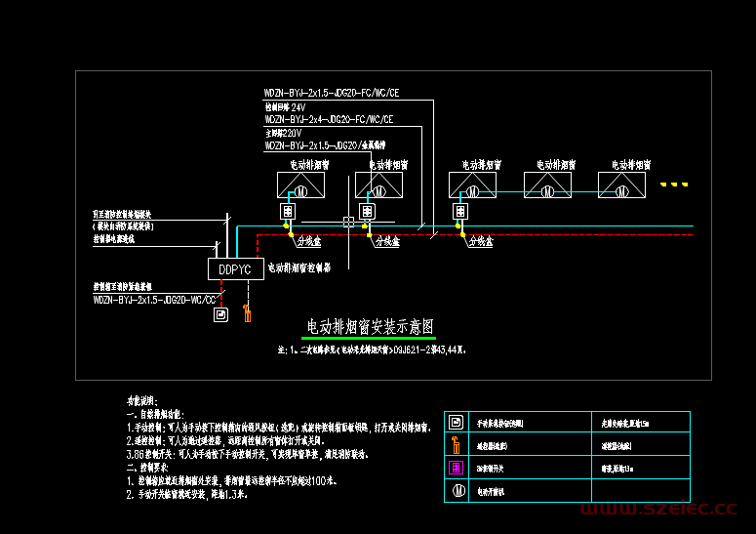Select the '1.手动控制' description line

click(x=279, y=428)
